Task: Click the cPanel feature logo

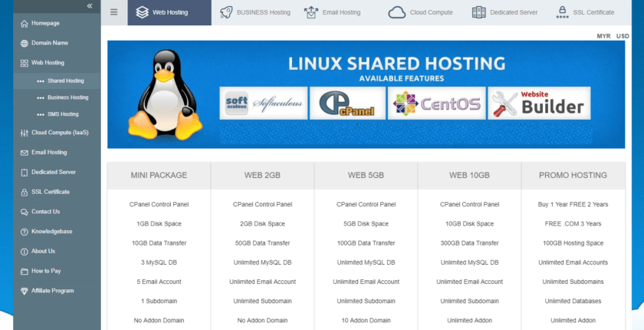Action: [347, 103]
